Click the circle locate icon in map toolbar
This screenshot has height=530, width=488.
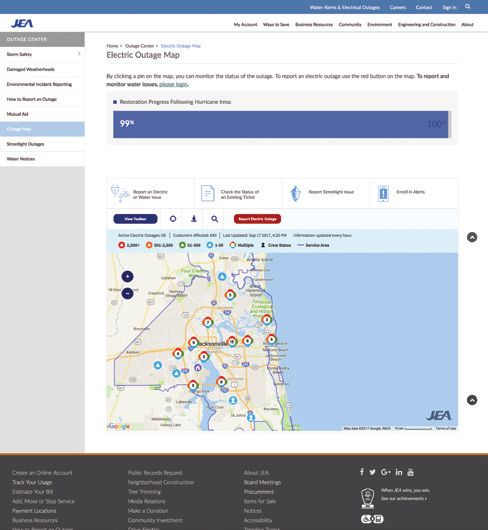pyautogui.click(x=173, y=219)
